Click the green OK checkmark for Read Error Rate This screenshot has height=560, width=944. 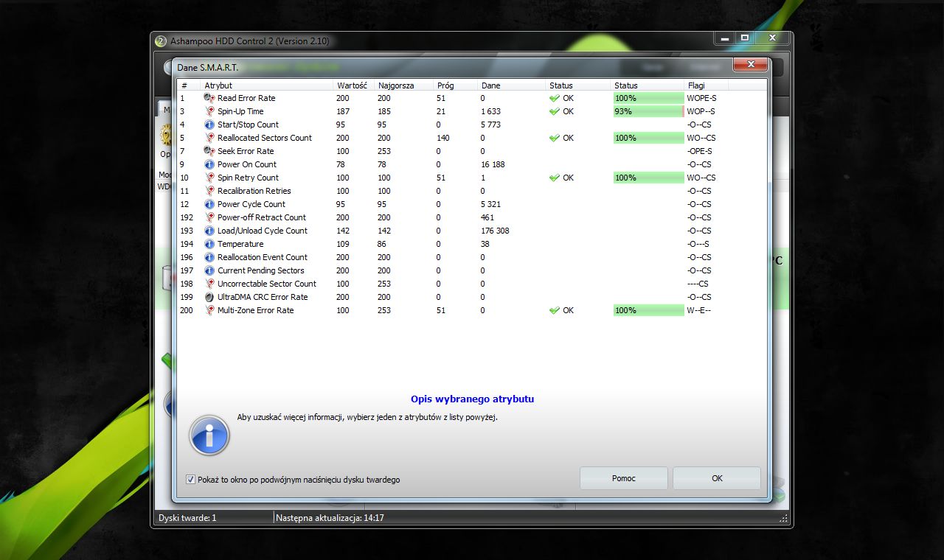[x=555, y=98]
